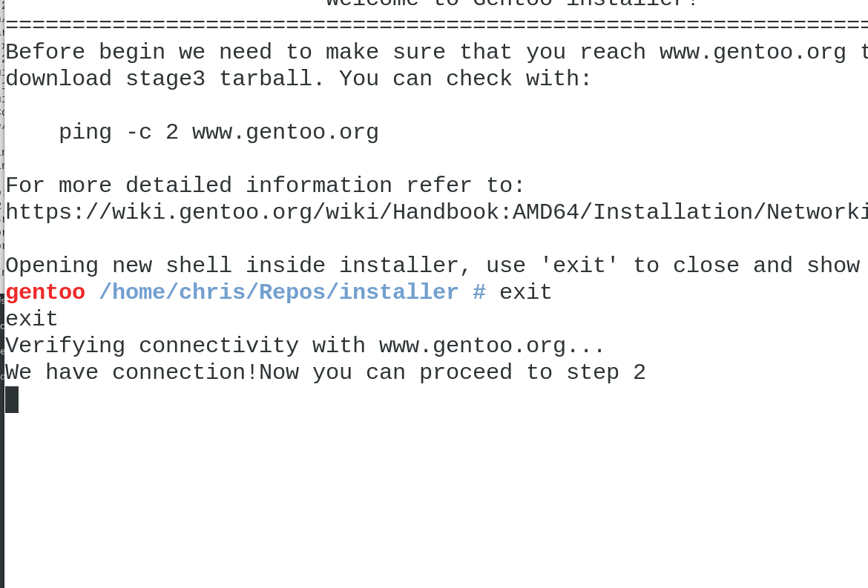This screenshot has height=588, width=868.
Task: Click the blue # prompt symbol
Action: coord(479,292)
